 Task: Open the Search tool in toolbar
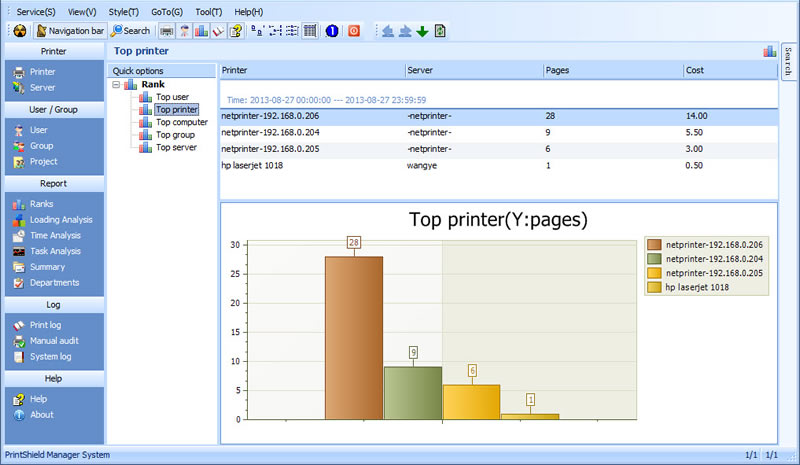131,31
